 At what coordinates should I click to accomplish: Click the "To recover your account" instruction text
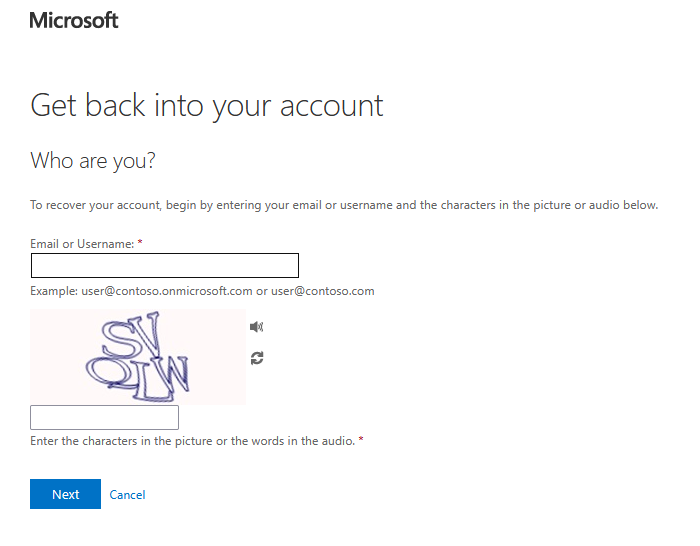point(100,205)
